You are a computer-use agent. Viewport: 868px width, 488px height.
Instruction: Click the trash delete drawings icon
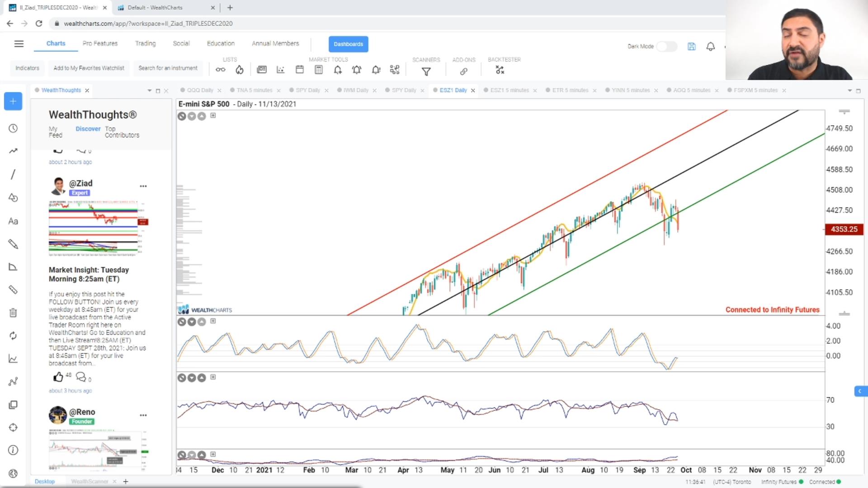point(13,313)
